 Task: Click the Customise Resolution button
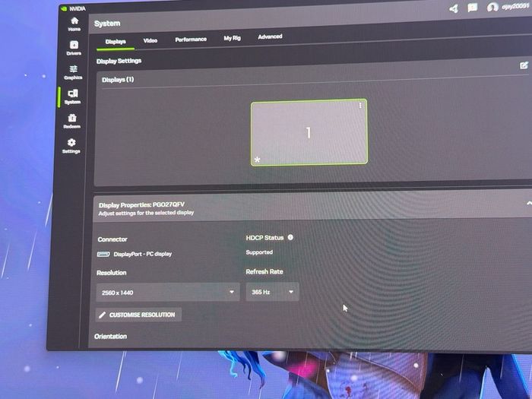[x=138, y=315]
